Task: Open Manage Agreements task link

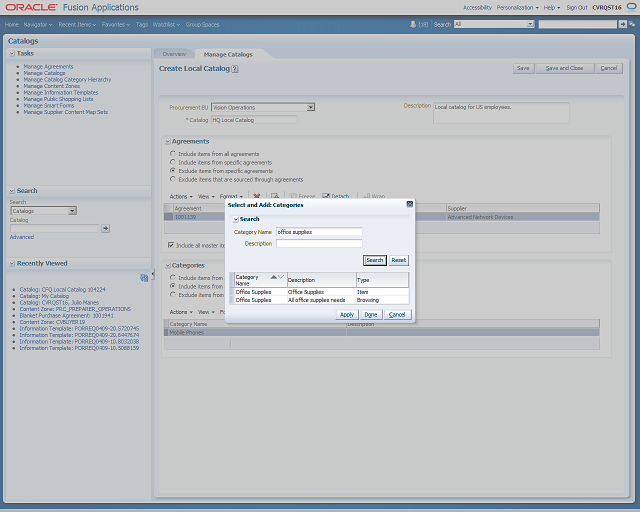Action: click(x=48, y=67)
